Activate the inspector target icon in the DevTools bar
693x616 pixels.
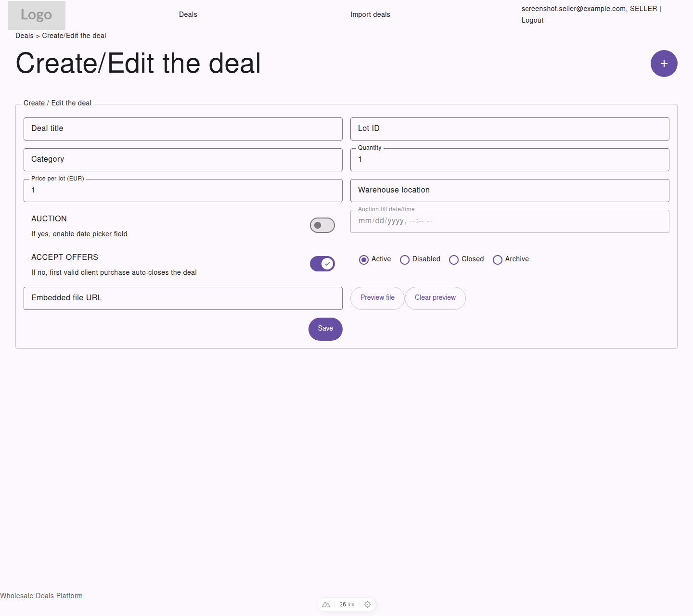pos(367,604)
